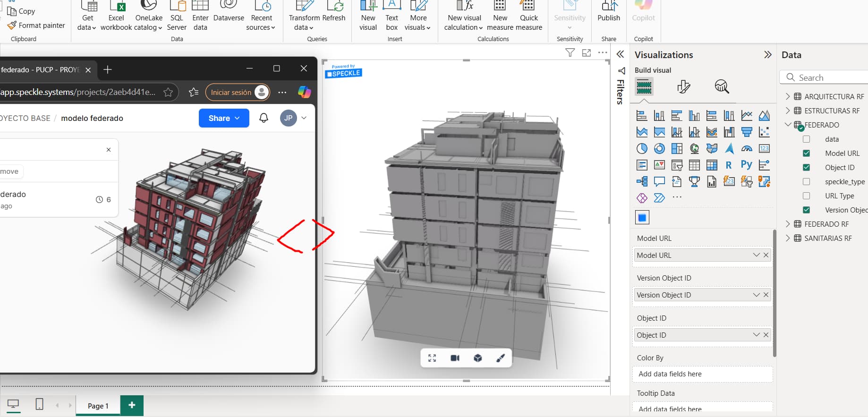Switch to mobile layout view icon
Image resolution: width=868 pixels, height=417 pixels.
pyautogui.click(x=40, y=404)
